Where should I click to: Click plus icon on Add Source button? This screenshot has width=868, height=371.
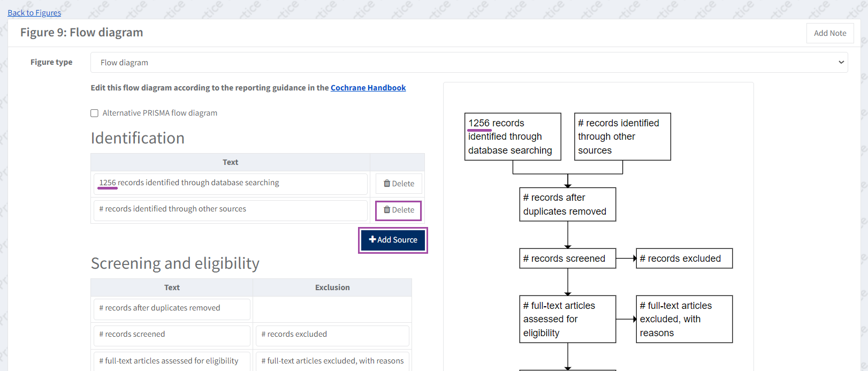tap(372, 240)
